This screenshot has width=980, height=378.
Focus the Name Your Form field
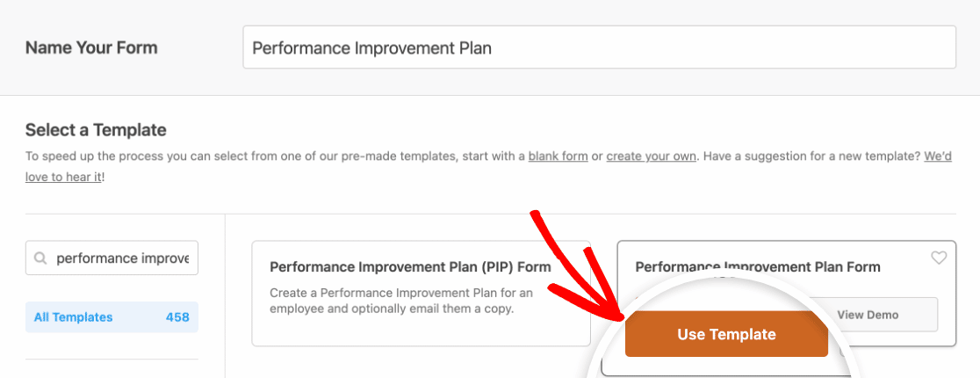click(600, 47)
